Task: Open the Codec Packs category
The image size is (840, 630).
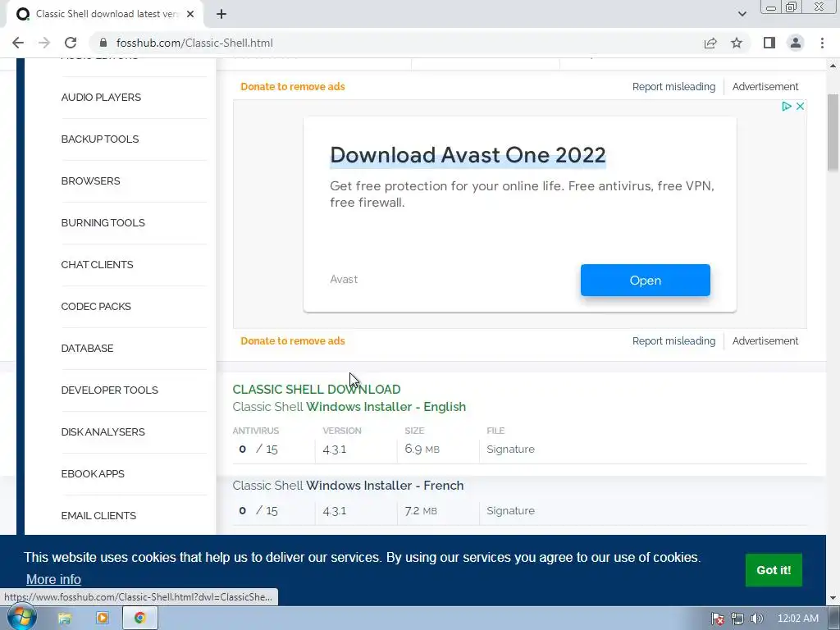Action: (x=96, y=307)
